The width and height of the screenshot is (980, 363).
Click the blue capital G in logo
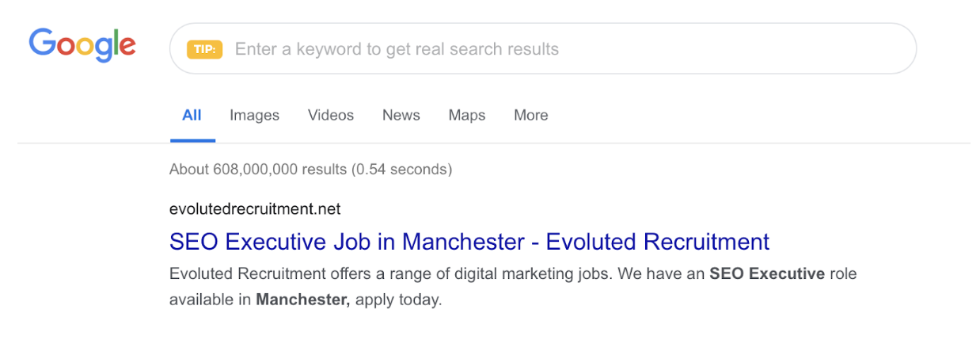41,43
